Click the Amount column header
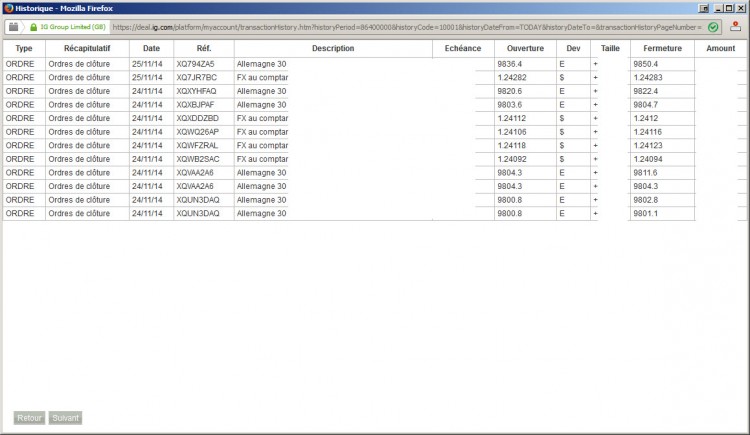 (x=720, y=48)
